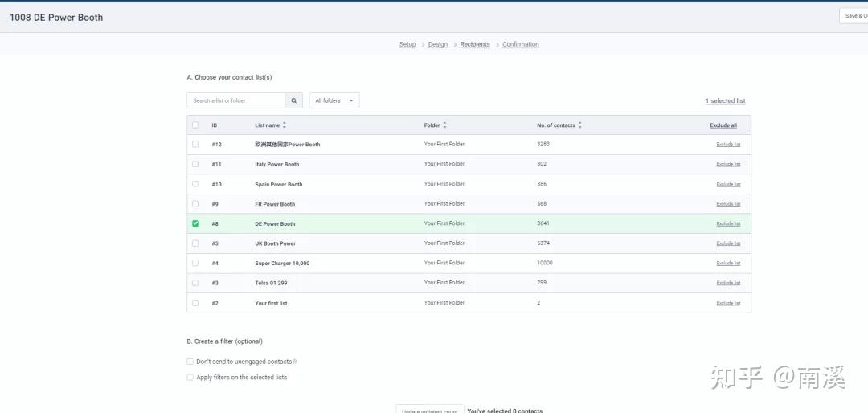Focus the Search a list or folder field
Image resolution: width=868 pixels, height=413 pixels.
pos(235,100)
